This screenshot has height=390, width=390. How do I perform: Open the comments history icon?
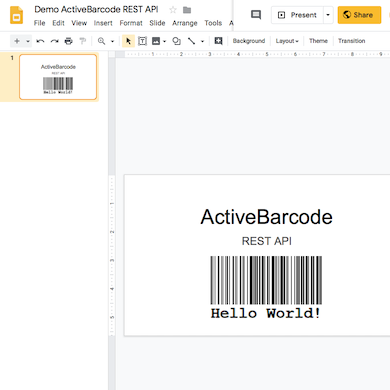pyautogui.click(x=256, y=15)
